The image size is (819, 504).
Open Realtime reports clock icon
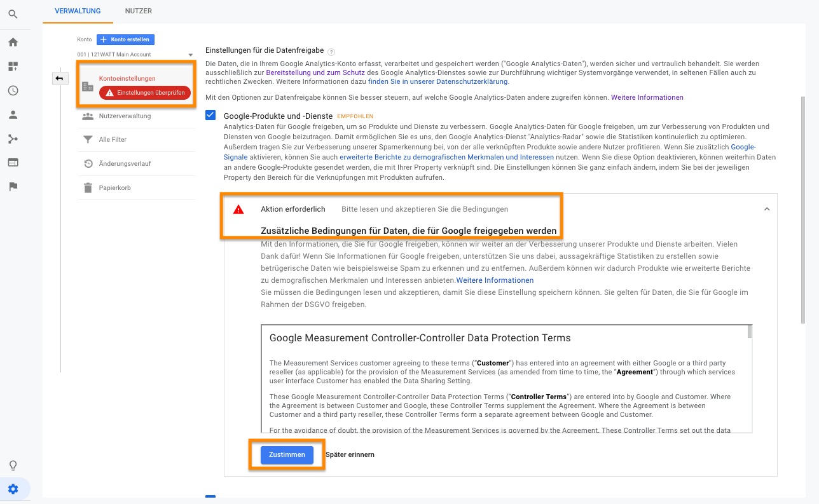coord(13,91)
